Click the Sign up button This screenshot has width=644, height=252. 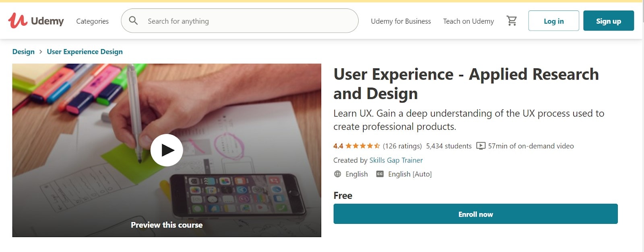point(608,21)
